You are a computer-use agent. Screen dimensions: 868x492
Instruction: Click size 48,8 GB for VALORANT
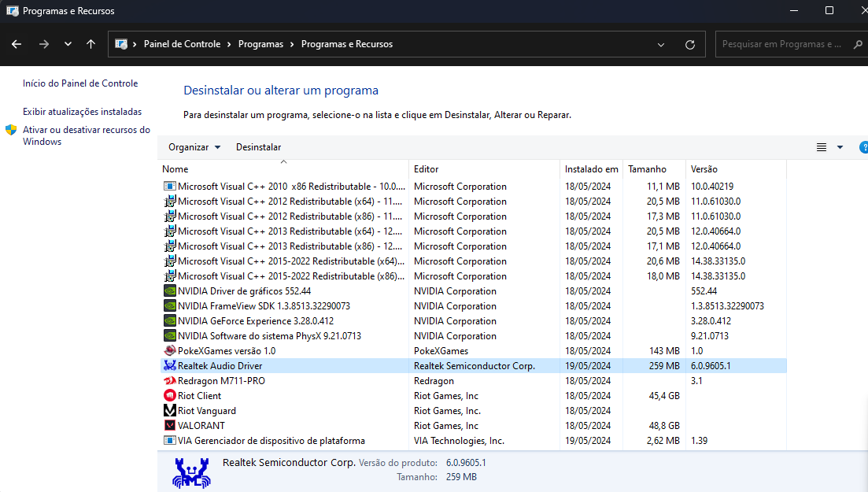point(663,426)
